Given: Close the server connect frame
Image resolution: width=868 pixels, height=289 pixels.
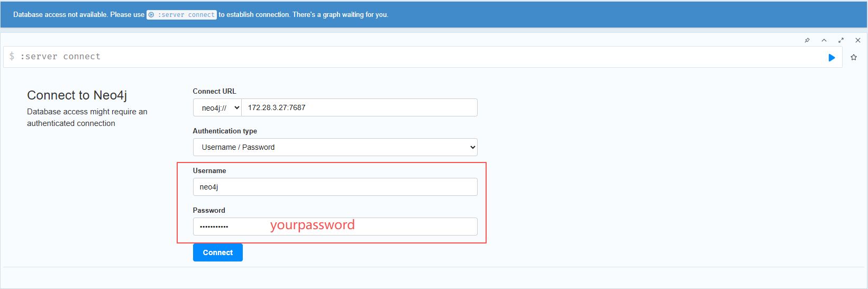Looking at the screenshot, I should click(858, 40).
